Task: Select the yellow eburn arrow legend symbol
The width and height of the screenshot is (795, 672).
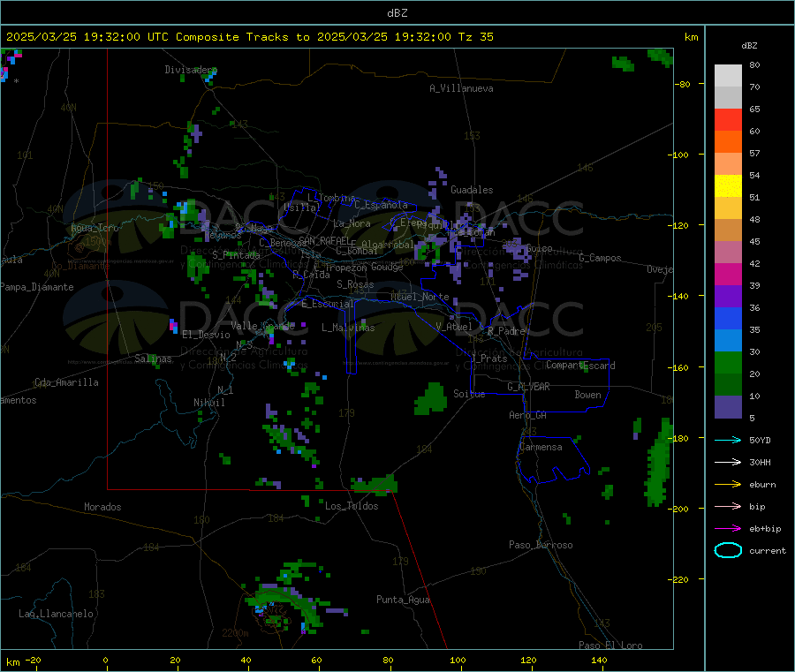Action: pos(728,485)
